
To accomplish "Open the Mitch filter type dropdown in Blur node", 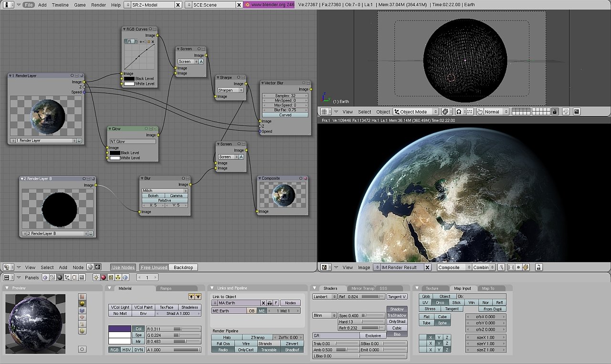I will (x=165, y=190).
